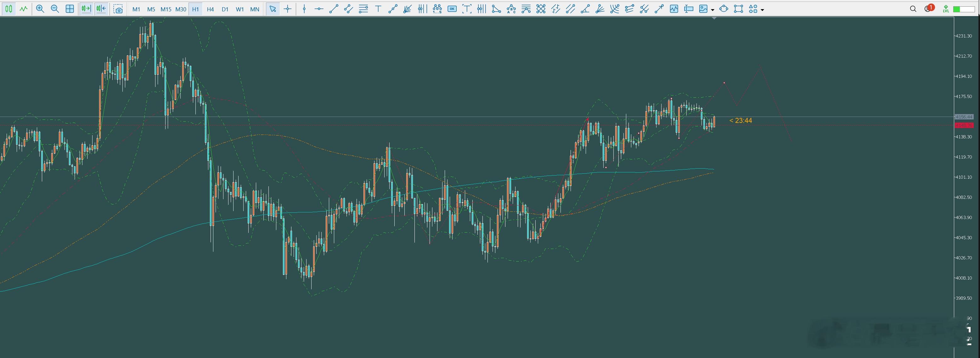Click the zoom in magnifier icon

(40, 9)
